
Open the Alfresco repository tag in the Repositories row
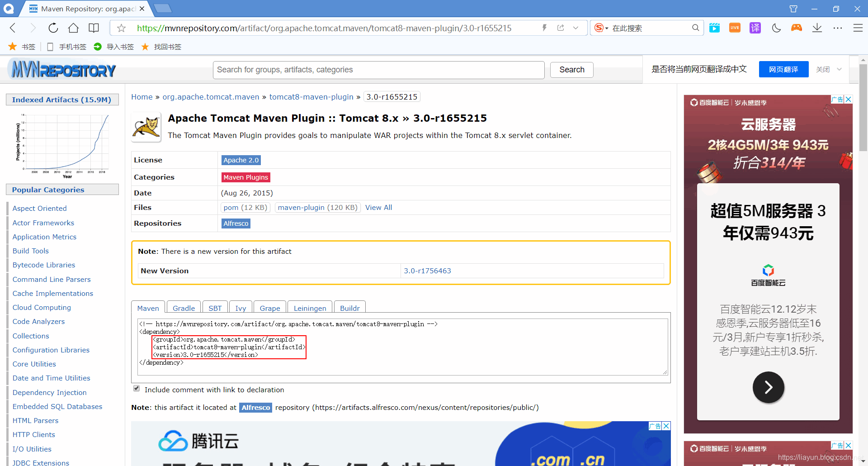(236, 223)
